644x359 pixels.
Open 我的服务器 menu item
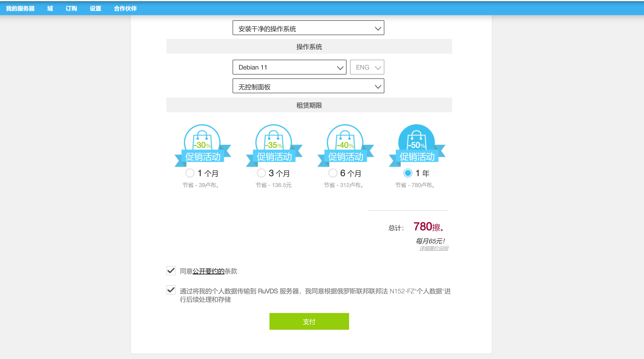click(20, 9)
